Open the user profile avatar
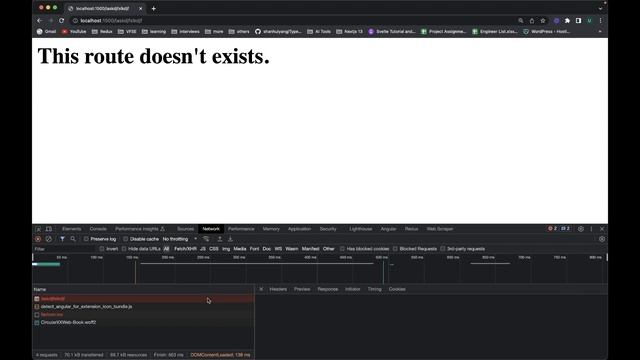 [x=589, y=20]
